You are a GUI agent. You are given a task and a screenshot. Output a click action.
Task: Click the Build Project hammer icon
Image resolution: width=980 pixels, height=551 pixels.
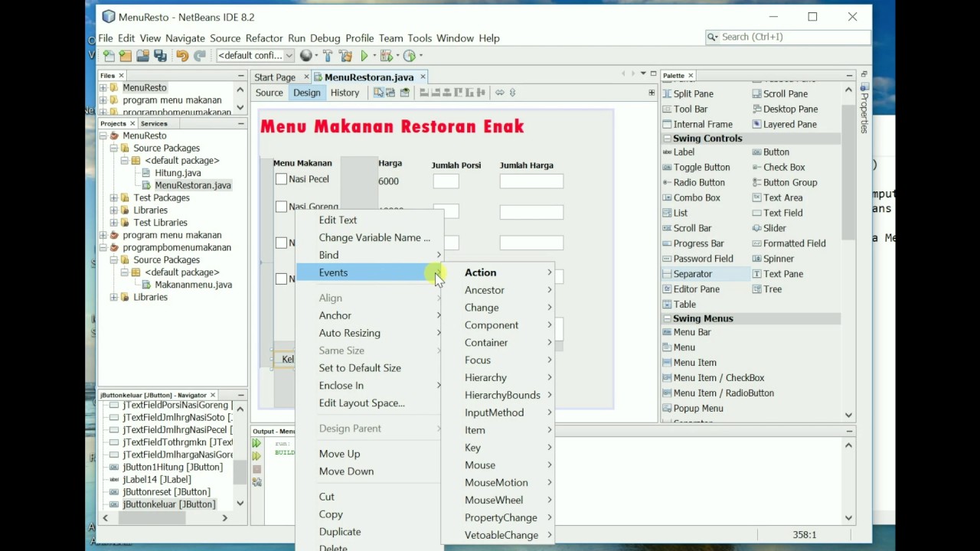(x=327, y=56)
